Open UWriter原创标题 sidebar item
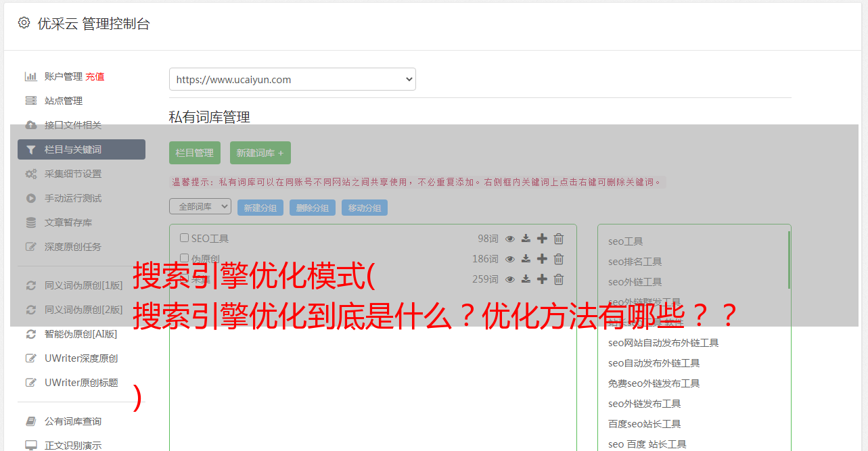Screen dimensions: 868x451 (x=81, y=383)
